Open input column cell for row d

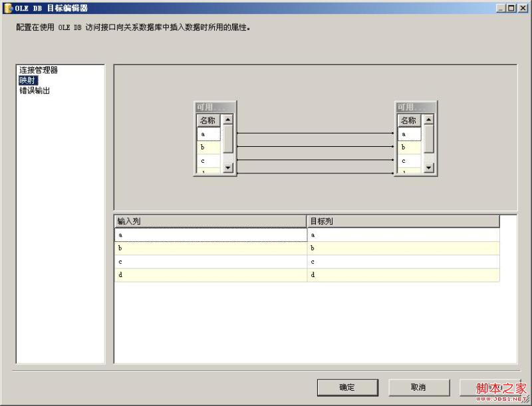pos(210,275)
